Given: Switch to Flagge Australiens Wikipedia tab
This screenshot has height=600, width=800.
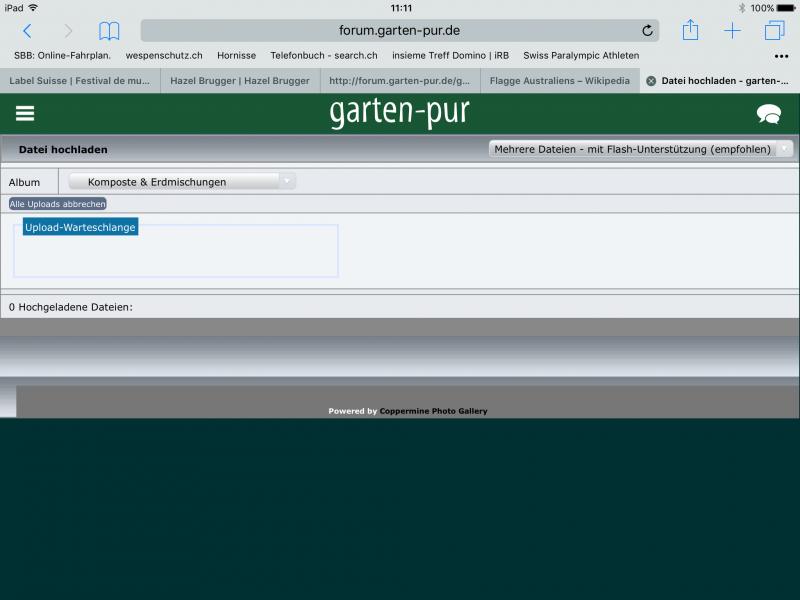Looking at the screenshot, I should click(560, 81).
